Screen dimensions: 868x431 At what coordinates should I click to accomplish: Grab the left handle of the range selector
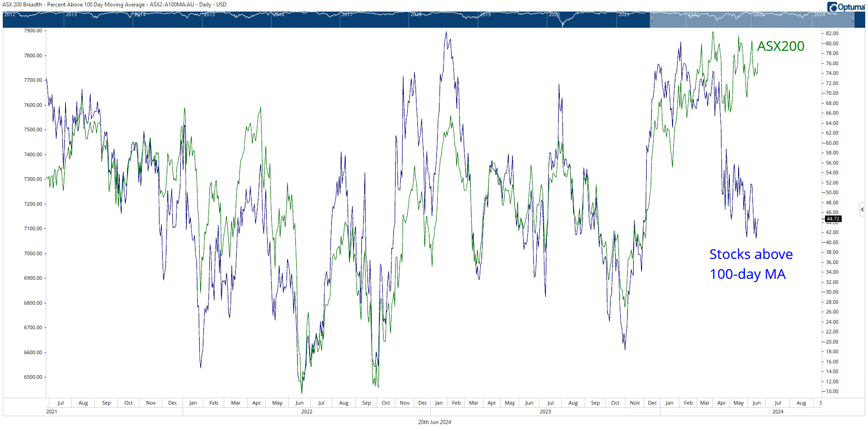click(x=652, y=19)
